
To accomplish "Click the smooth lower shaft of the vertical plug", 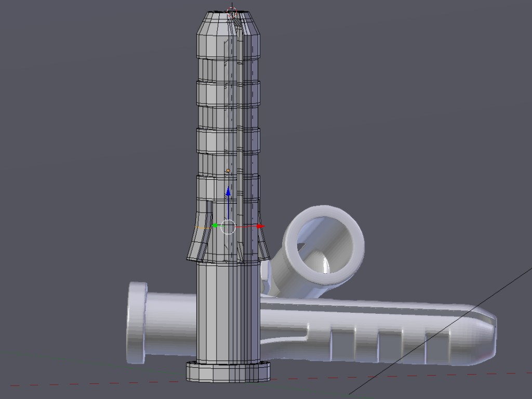I will 218,312.
